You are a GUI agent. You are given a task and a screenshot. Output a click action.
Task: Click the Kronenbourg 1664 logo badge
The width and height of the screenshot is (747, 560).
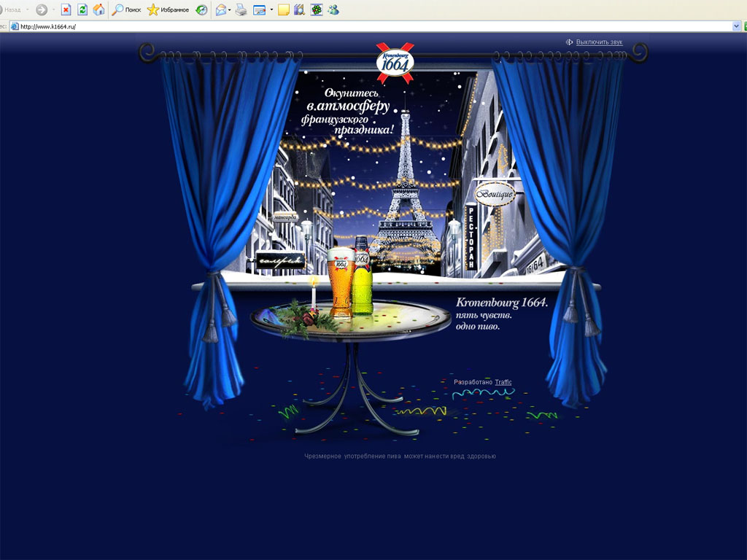(395, 63)
